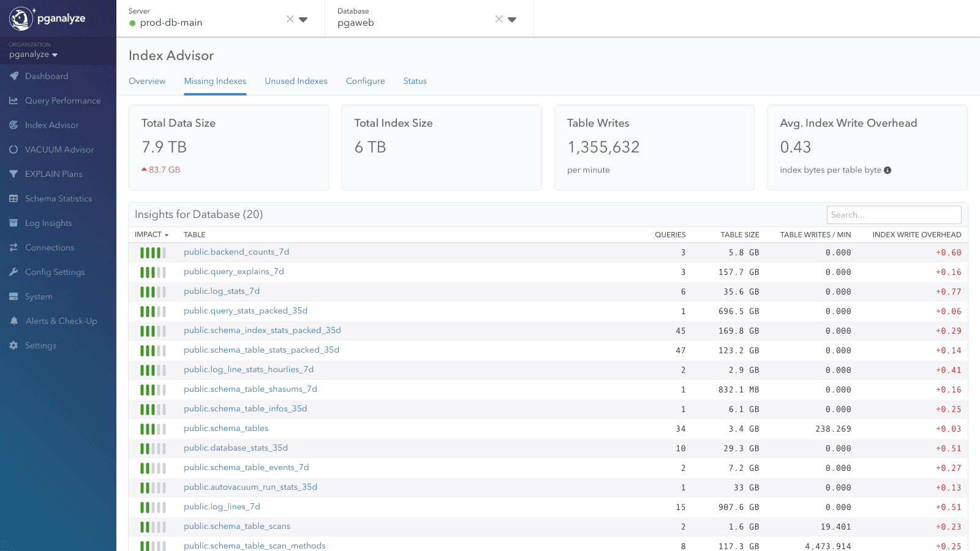Click the Query Performance chart icon
The height and width of the screenshot is (551, 980).
(x=13, y=100)
